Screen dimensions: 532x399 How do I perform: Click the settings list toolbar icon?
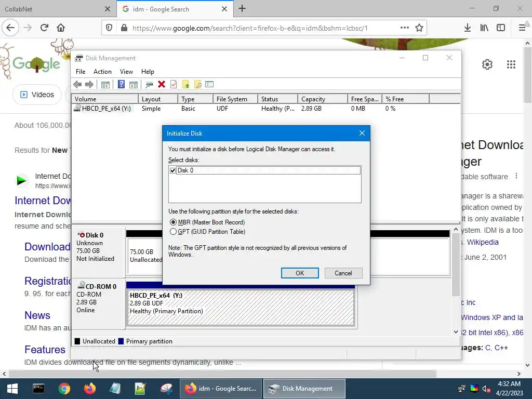point(209,85)
